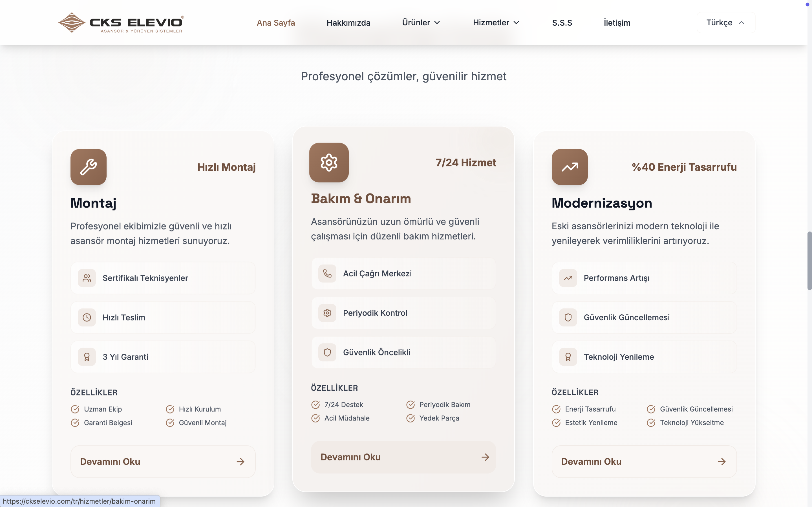The image size is (812, 507).
Task: Click the people icon beside Sertifikalı Teknisyenler
Action: point(87,278)
